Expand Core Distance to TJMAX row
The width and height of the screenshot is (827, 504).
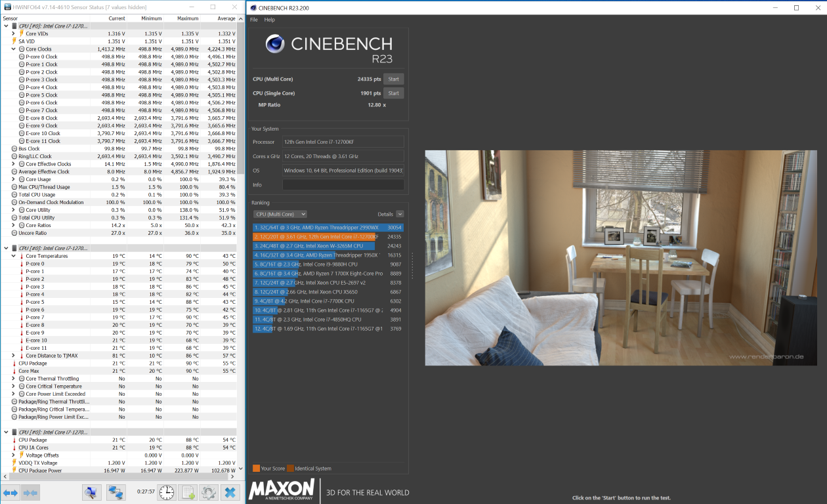(14, 356)
